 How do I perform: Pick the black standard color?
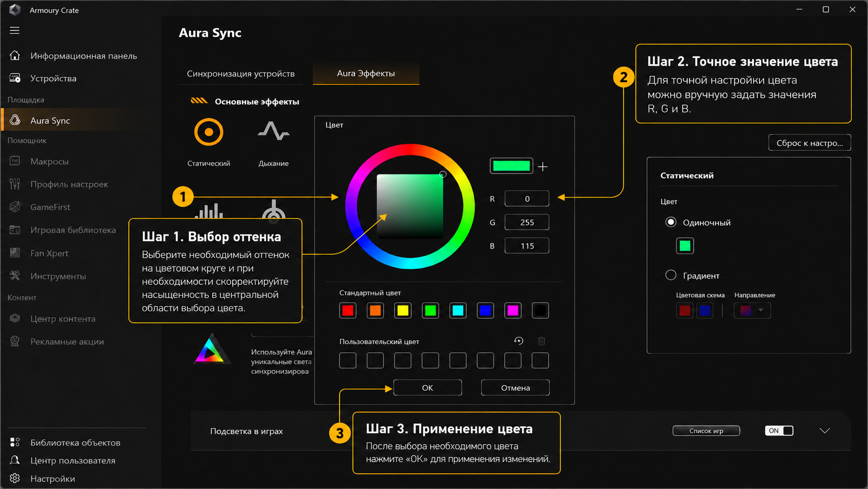coord(540,310)
